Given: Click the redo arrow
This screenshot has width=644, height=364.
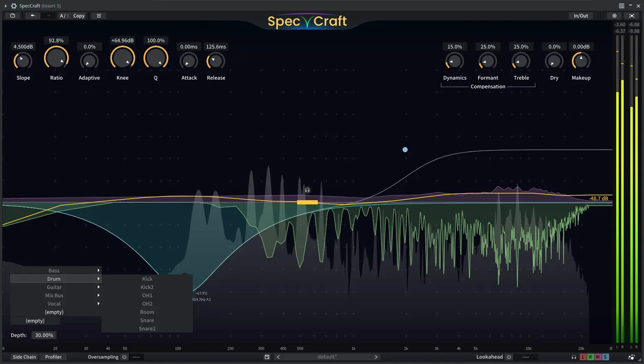Looking at the screenshot, I should tap(49, 16).
